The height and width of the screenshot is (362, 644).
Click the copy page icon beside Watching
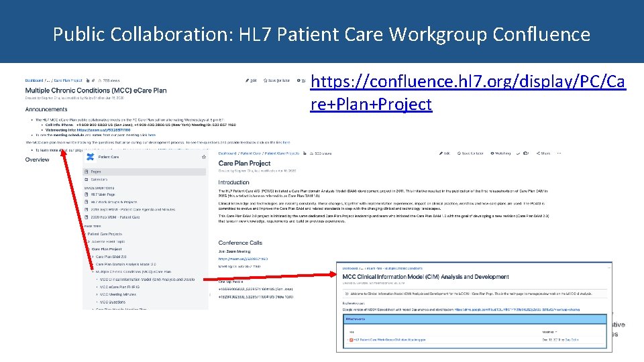point(526,154)
